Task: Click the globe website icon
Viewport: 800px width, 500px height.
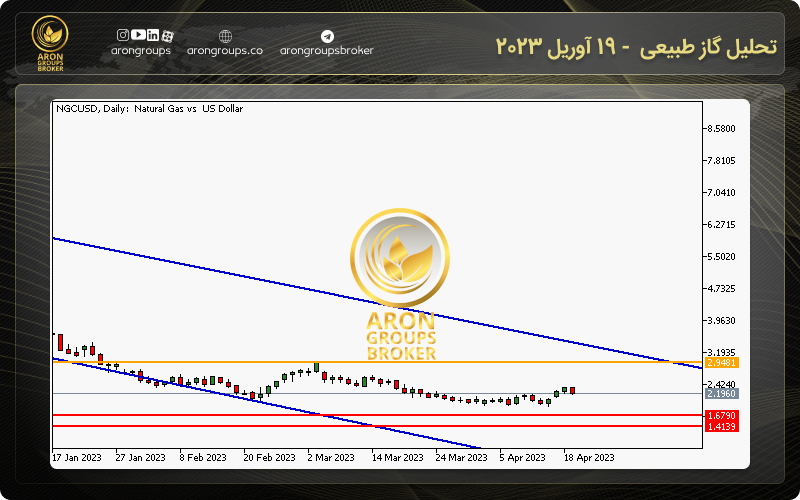Action: coord(225,36)
